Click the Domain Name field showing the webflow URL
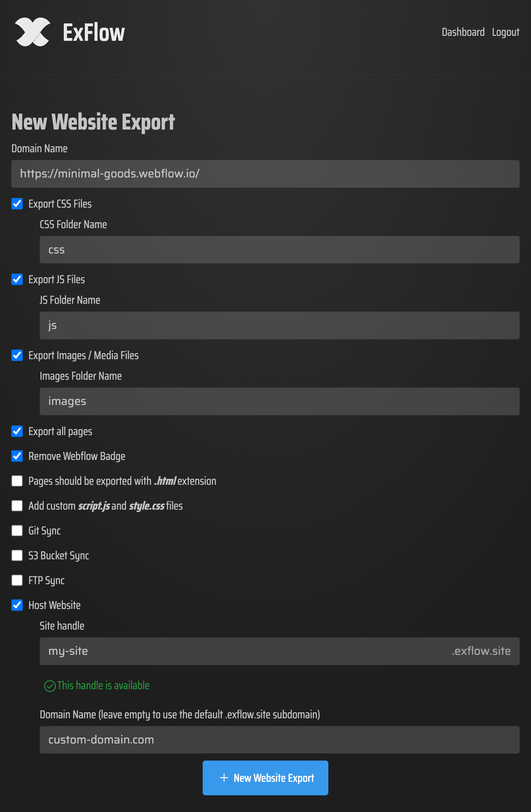Image resolution: width=531 pixels, height=812 pixels. click(265, 174)
